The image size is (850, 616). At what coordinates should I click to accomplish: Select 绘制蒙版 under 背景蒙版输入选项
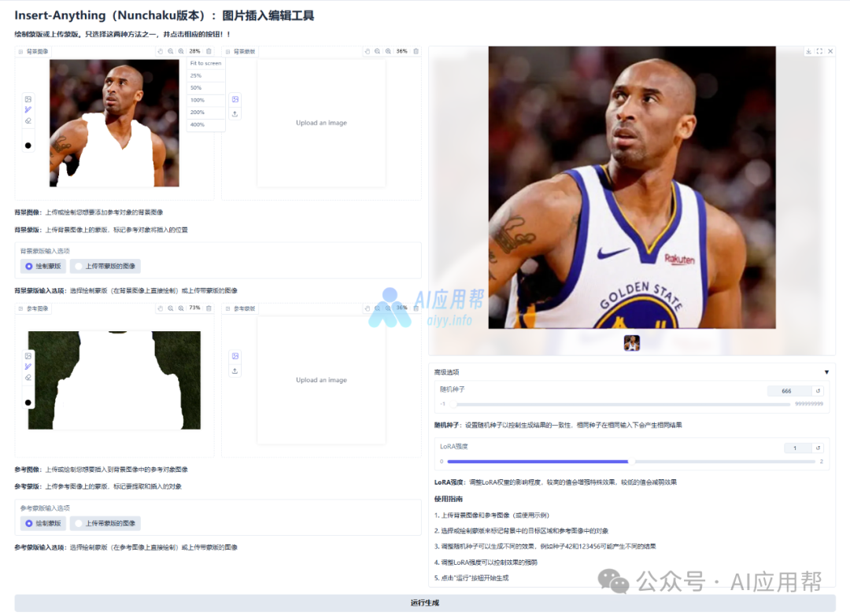pos(43,266)
